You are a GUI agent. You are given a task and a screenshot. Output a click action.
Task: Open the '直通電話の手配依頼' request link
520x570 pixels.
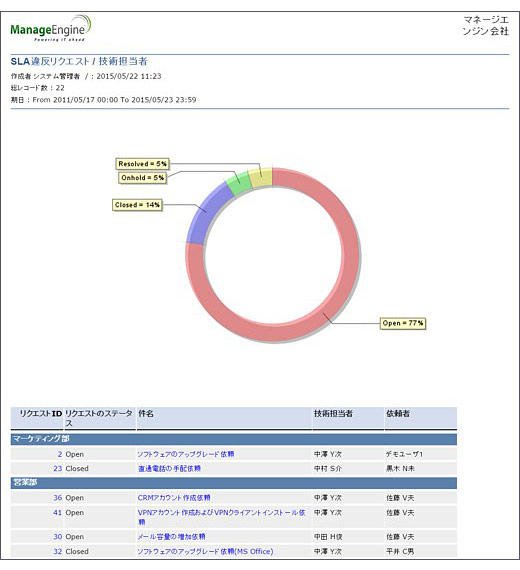tap(169, 469)
